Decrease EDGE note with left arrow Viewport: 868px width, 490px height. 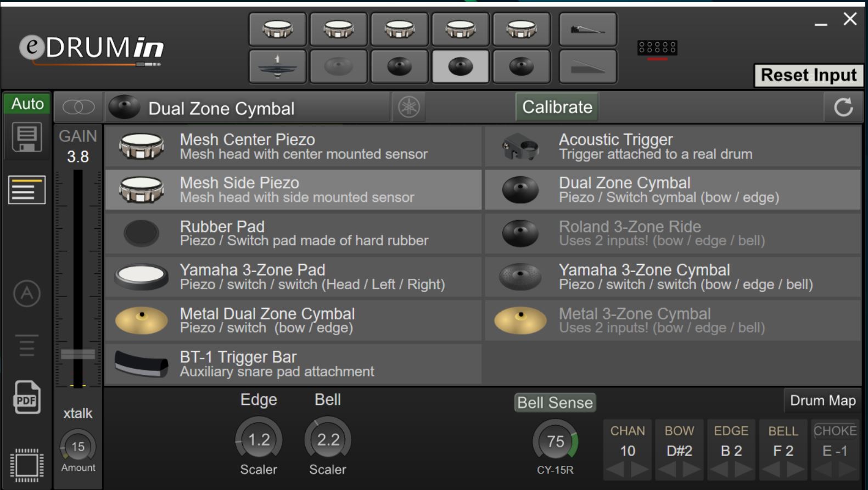(x=719, y=470)
